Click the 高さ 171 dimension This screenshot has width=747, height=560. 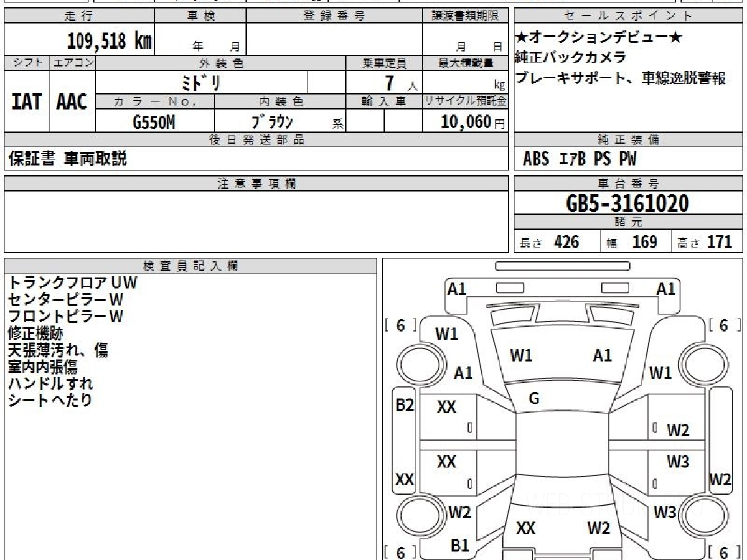click(x=705, y=242)
